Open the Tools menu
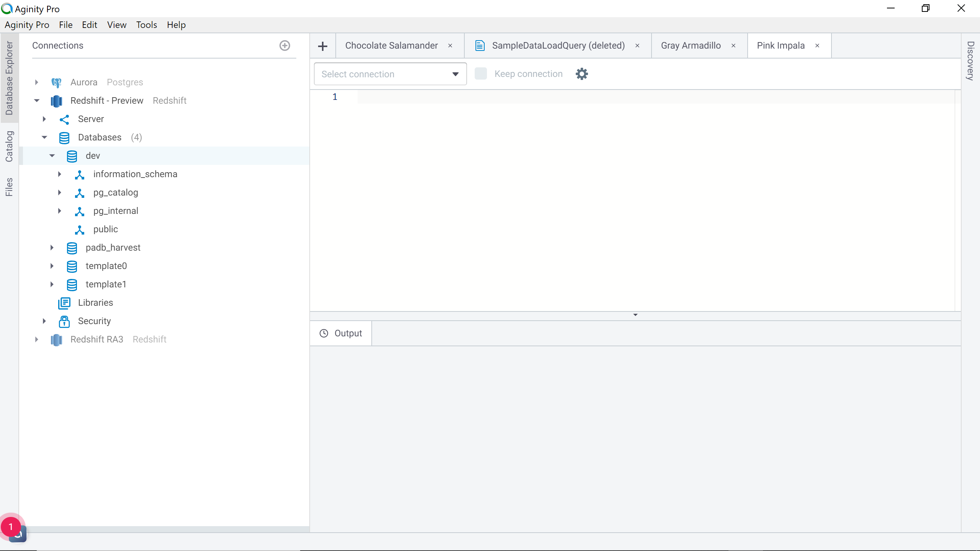Viewport: 980px width, 551px height. 146,25
